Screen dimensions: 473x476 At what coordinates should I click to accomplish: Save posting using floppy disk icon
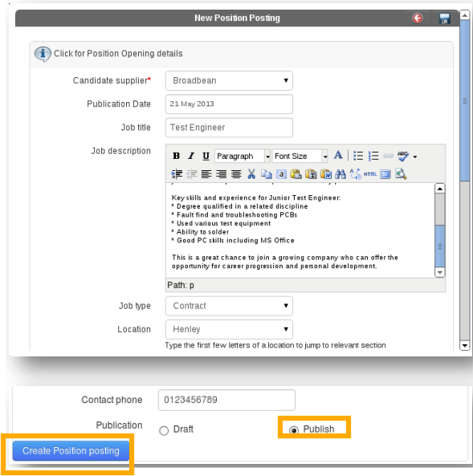coord(444,18)
